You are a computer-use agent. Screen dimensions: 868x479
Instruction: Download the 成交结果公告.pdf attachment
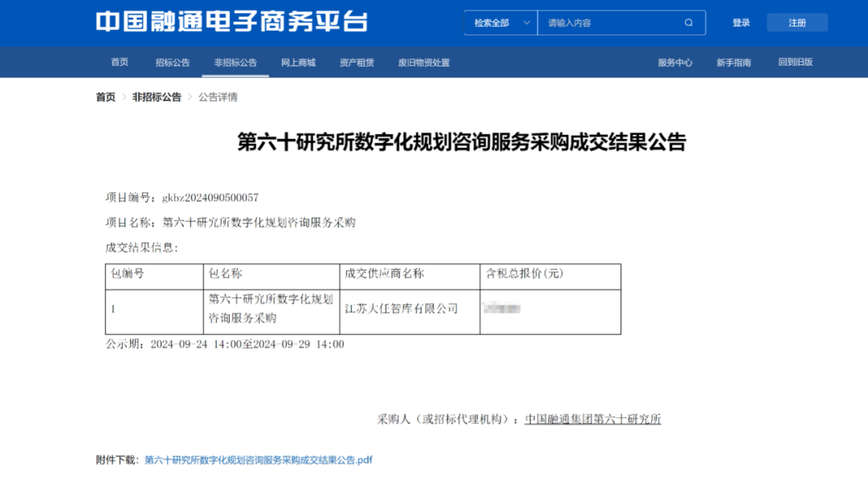click(x=259, y=460)
